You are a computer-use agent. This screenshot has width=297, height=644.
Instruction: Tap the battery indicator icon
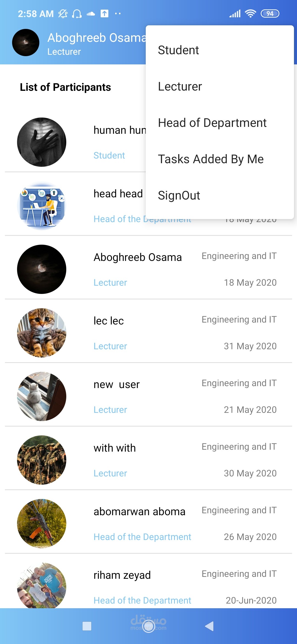pos(270,13)
